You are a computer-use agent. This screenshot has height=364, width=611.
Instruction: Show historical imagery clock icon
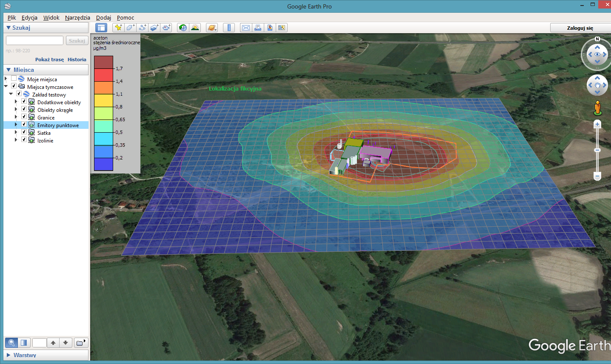point(183,28)
